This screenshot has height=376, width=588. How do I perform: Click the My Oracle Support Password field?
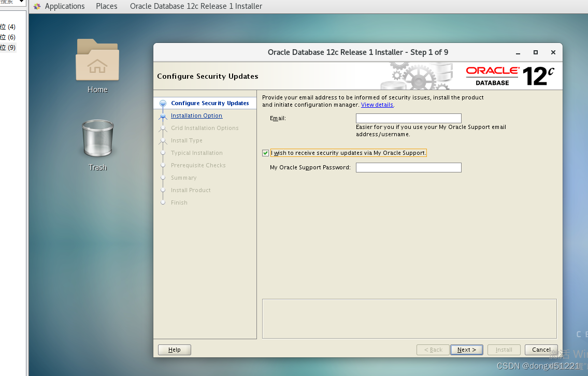click(408, 167)
